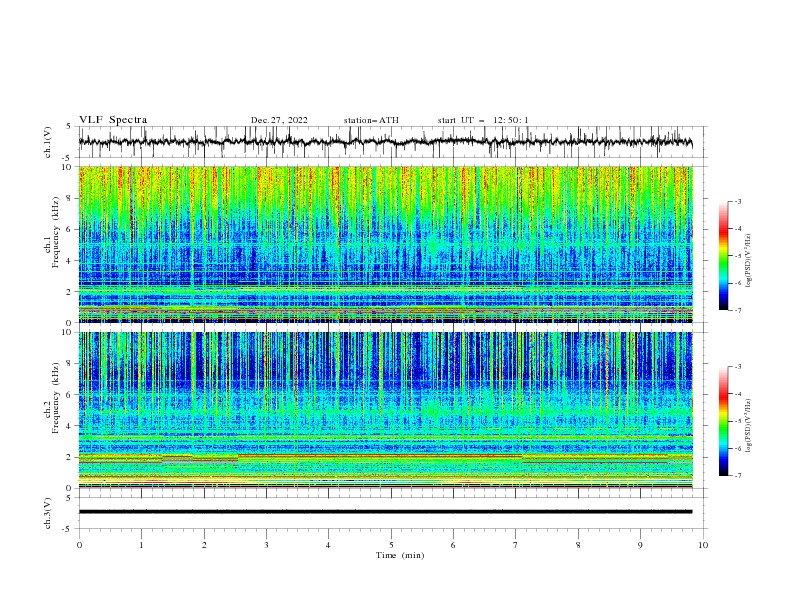Image resolution: width=792 pixels, height=612 pixels.
Task: Select the lower colorbar "log(PSD)(V²/Hz)" label
Action: pyautogui.click(x=748, y=426)
